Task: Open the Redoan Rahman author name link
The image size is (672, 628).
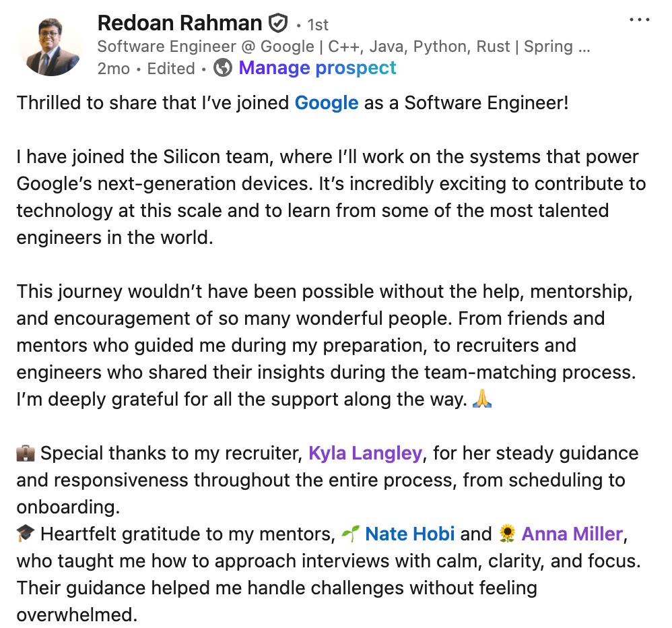Action: click(x=179, y=24)
